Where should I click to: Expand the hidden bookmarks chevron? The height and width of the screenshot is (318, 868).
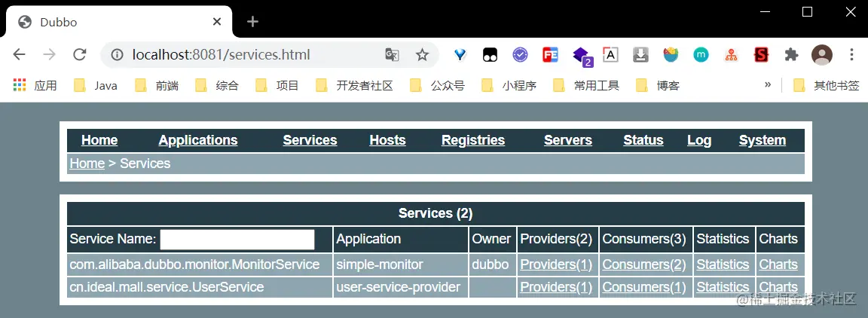pos(768,84)
